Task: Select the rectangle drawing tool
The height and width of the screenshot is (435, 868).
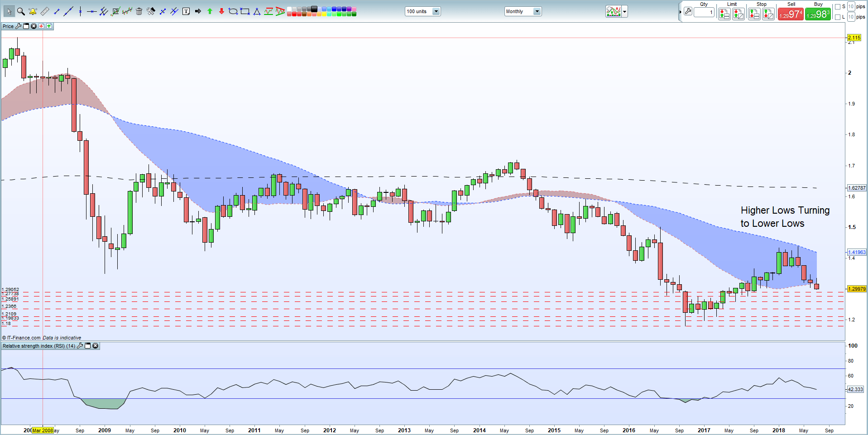Action: click(245, 11)
